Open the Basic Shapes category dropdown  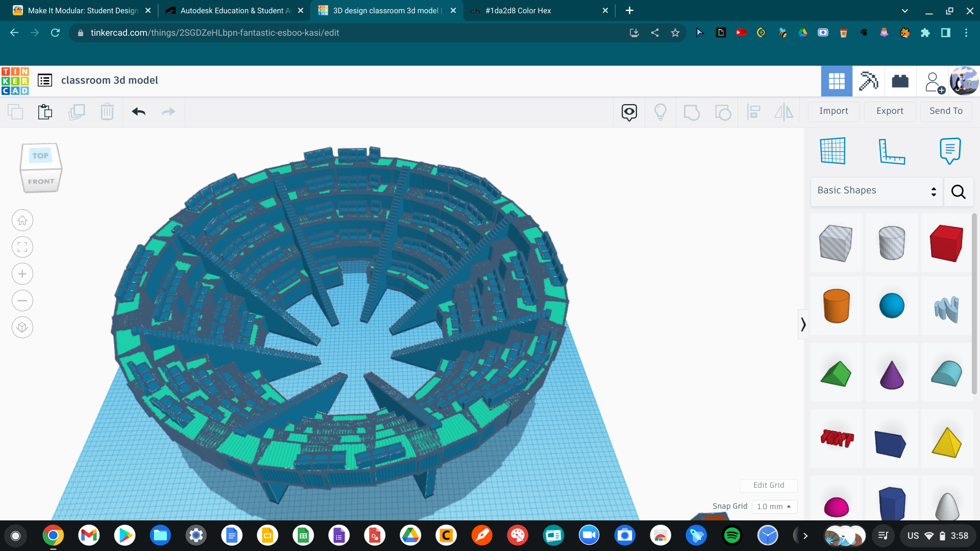point(876,191)
